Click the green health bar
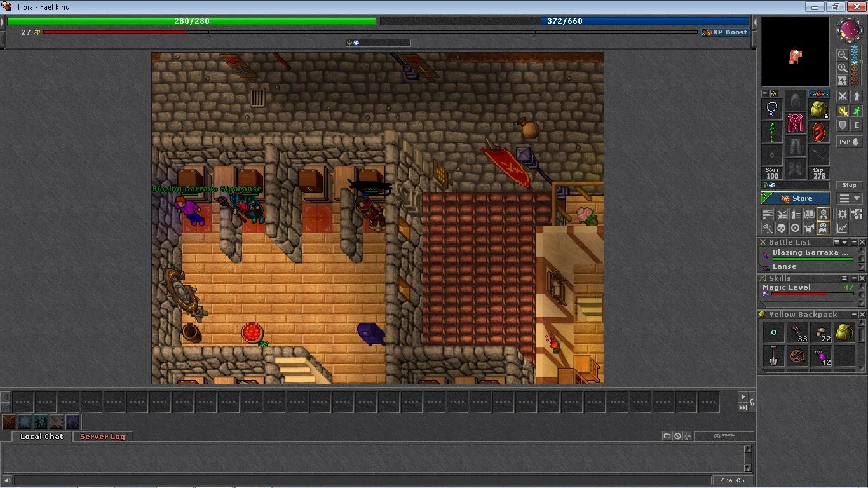 [x=192, y=21]
